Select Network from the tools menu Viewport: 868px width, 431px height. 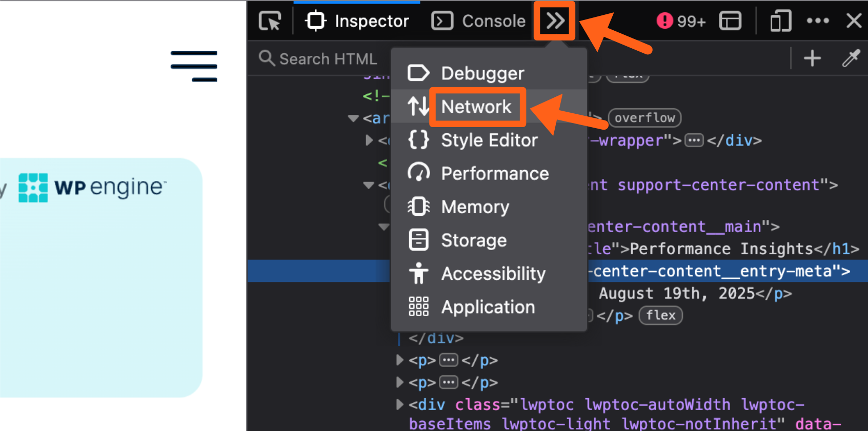point(476,107)
